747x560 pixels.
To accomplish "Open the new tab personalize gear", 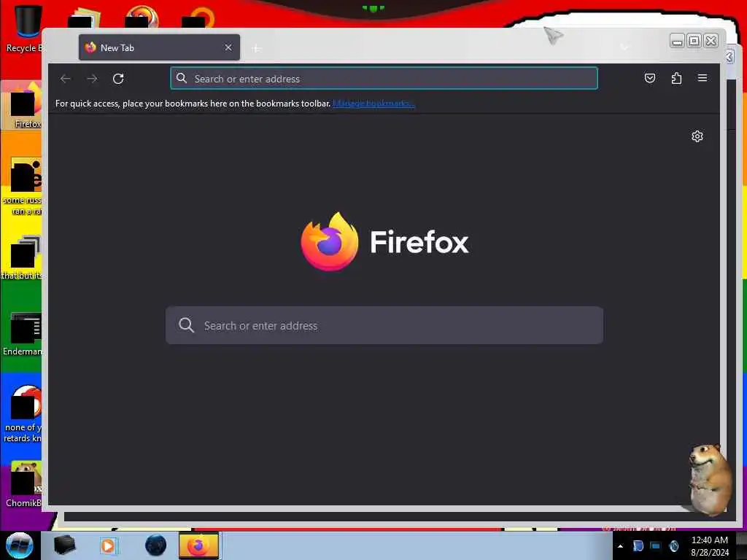I will pyautogui.click(x=697, y=136).
